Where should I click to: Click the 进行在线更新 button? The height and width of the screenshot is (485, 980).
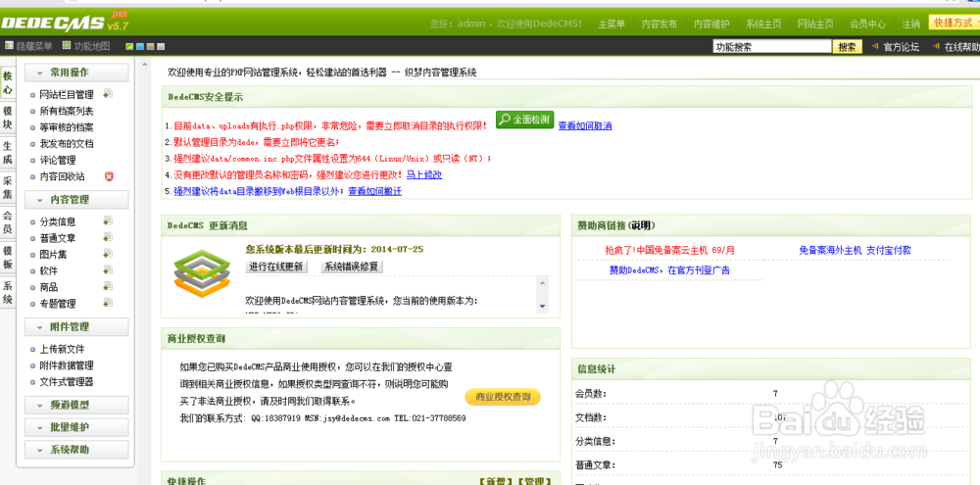[x=275, y=267]
